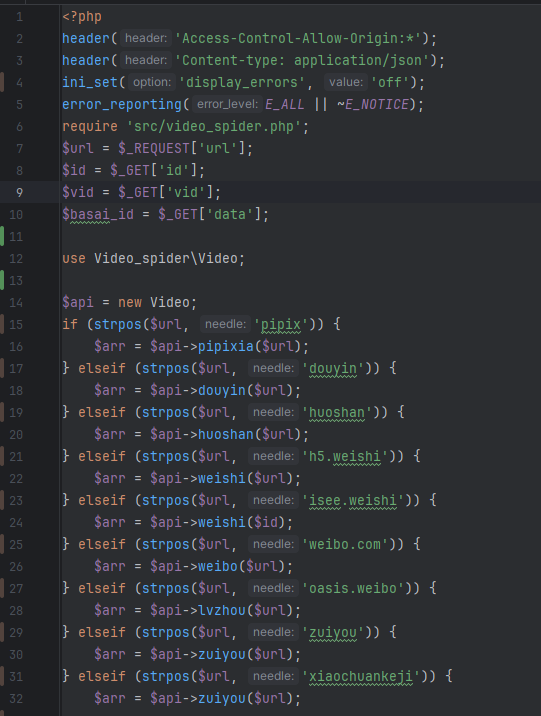This screenshot has height=716, width=541.
Task: Click the 'needle:' hint before 'pipix'
Action: click(226, 324)
